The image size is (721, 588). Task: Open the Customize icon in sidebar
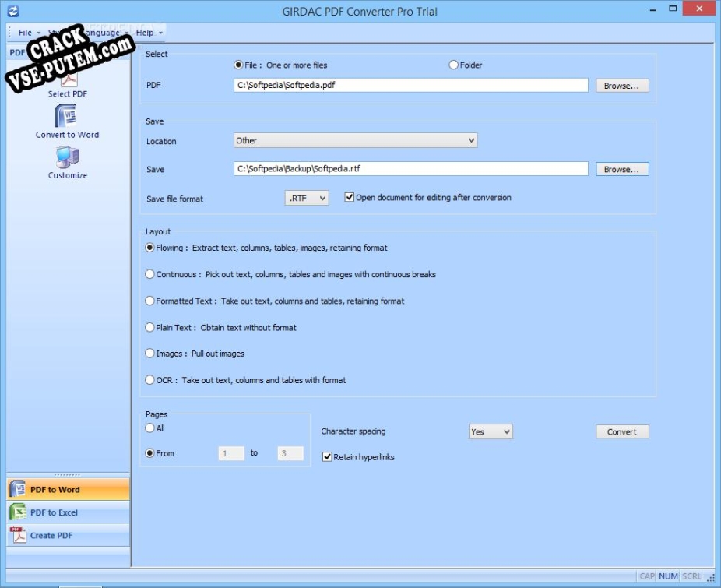68,157
